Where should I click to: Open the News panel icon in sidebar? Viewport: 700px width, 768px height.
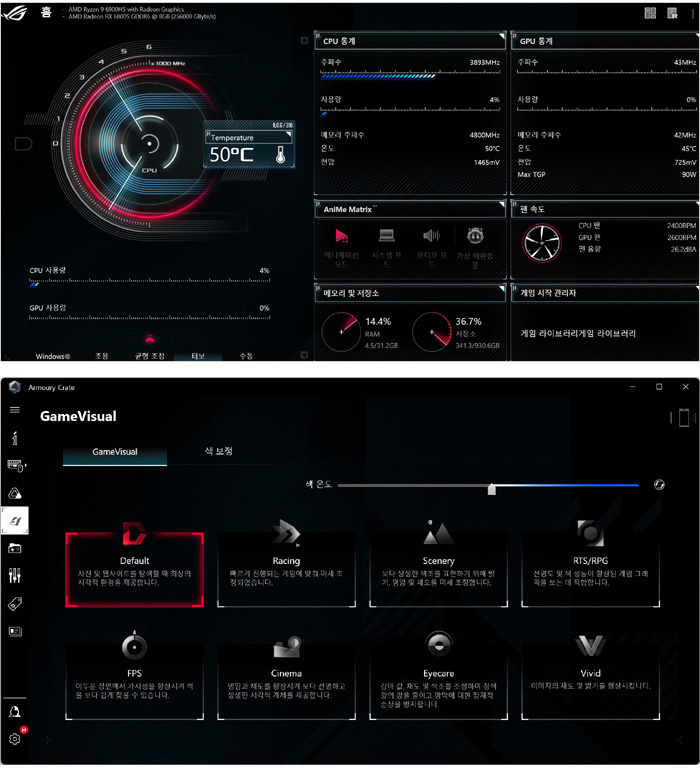coord(15,631)
